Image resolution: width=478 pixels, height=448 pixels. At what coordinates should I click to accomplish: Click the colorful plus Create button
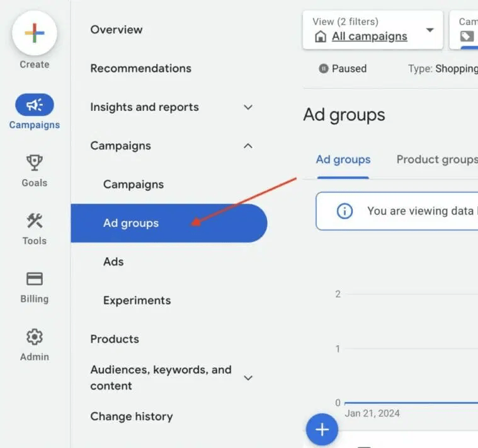[35, 34]
